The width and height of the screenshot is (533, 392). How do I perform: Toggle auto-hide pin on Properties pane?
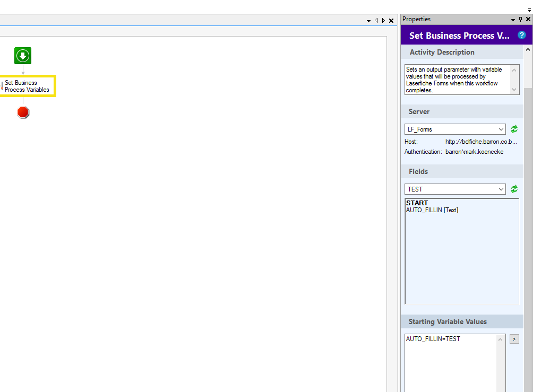coord(520,20)
